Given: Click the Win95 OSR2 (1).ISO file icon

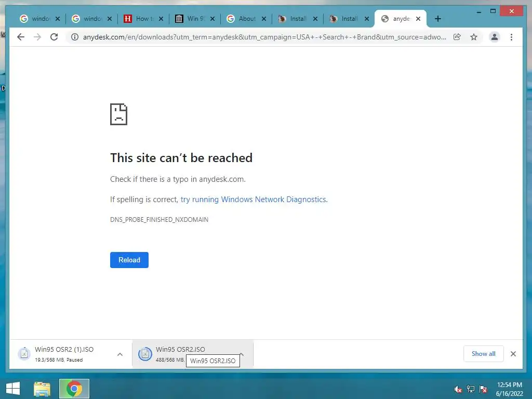Looking at the screenshot, I should (x=24, y=354).
